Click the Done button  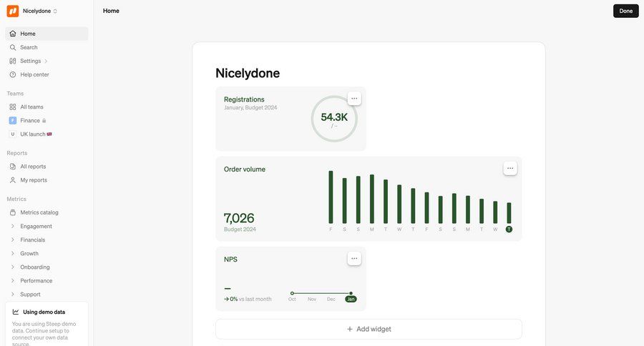pyautogui.click(x=626, y=11)
